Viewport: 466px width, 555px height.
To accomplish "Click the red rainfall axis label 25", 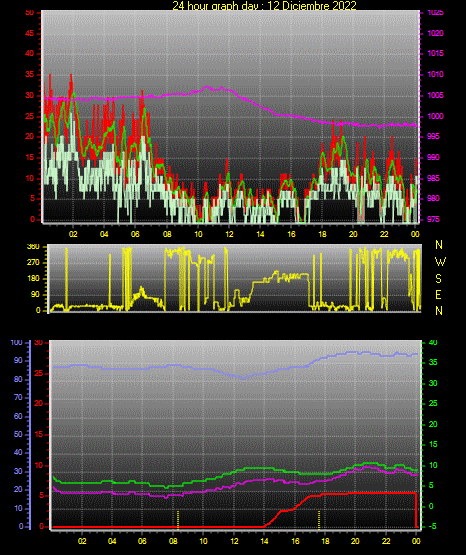I will point(39,373).
